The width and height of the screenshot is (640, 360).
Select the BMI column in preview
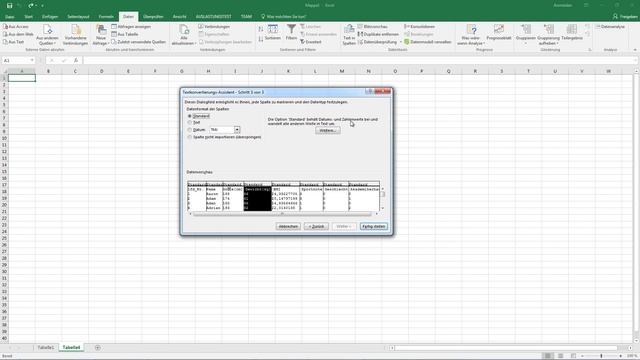tap(285, 197)
